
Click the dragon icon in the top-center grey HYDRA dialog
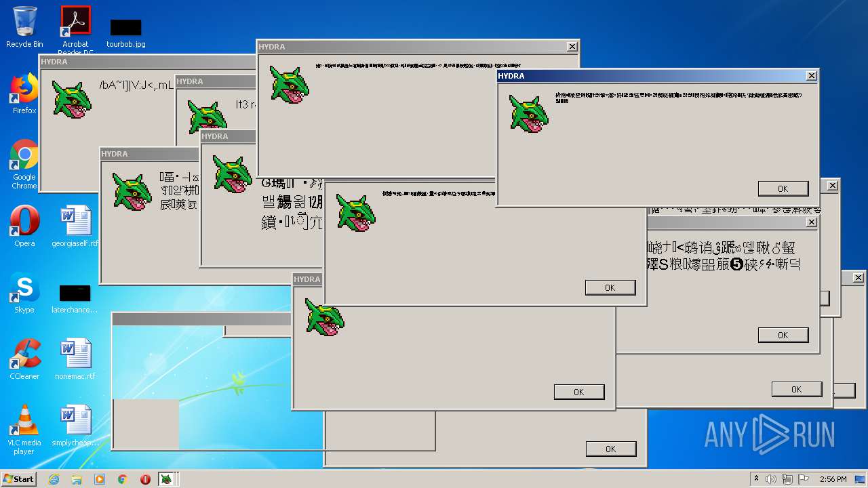pos(290,84)
